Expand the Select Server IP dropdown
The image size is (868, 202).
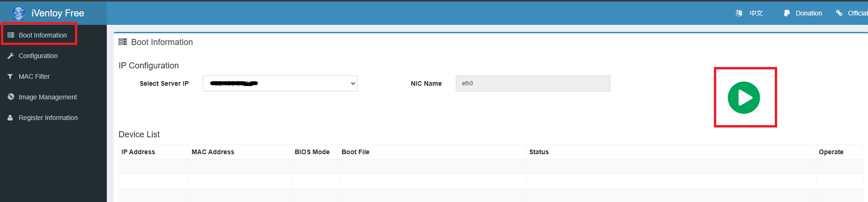pyautogui.click(x=280, y=83)
